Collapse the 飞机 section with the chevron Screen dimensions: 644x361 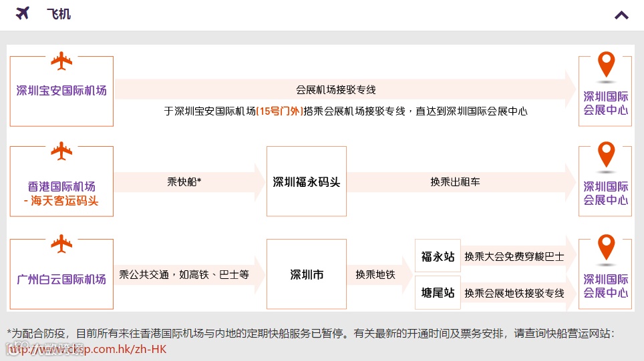621,15
